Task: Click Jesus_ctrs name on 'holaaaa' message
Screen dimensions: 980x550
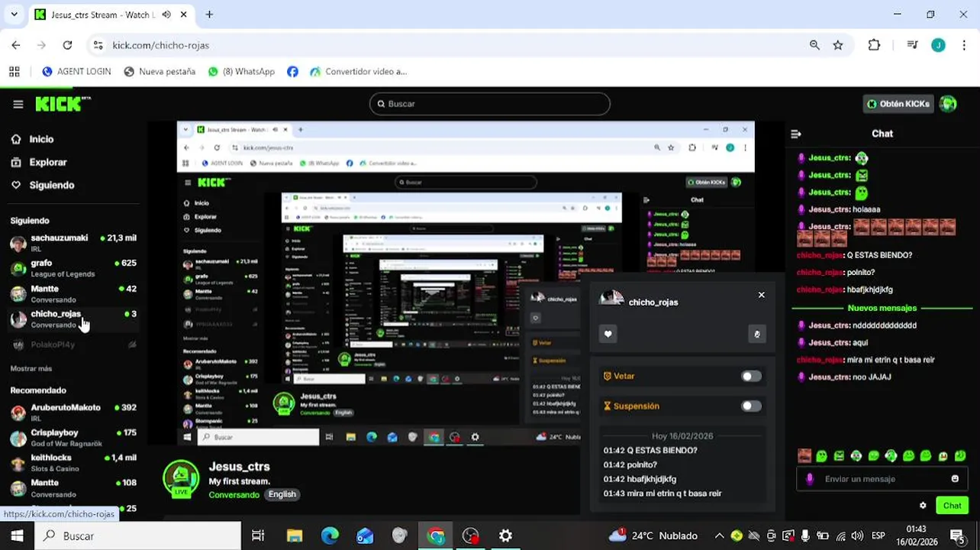Action: [x=830, y=209]
